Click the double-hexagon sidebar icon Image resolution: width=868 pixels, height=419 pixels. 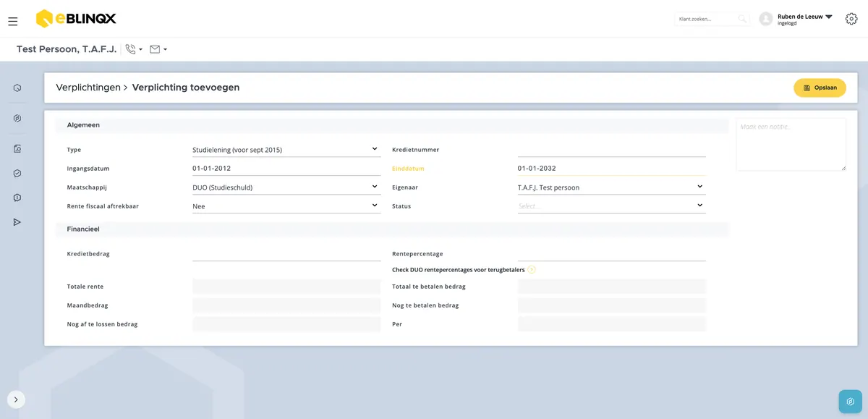17,119
